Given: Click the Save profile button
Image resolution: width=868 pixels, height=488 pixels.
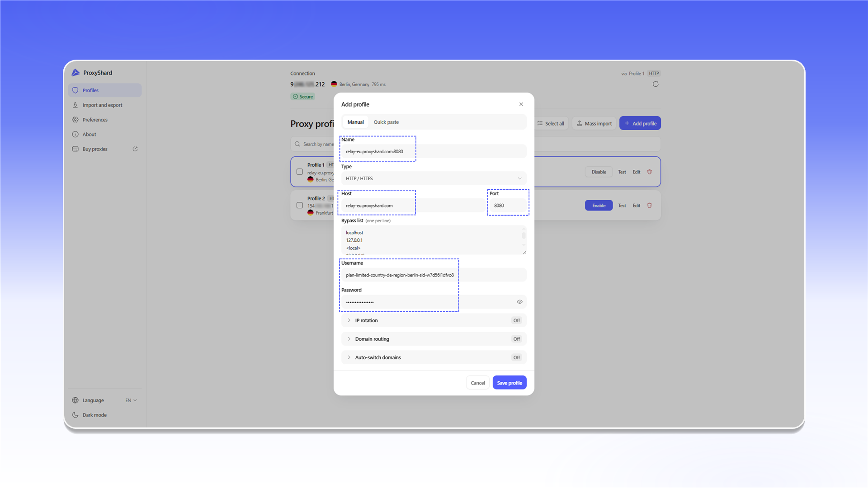Looking at the screenshot, I should [x=509, y=383].
